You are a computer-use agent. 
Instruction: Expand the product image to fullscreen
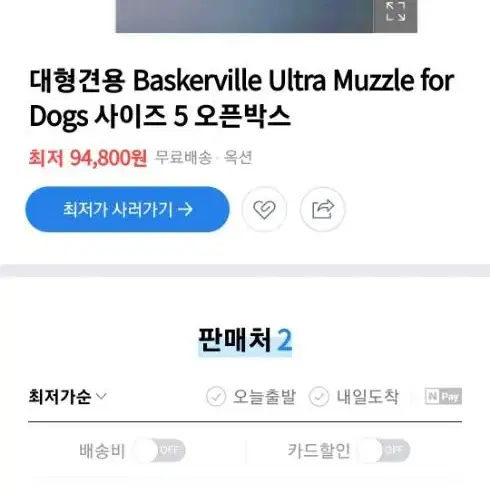(395, 15)
